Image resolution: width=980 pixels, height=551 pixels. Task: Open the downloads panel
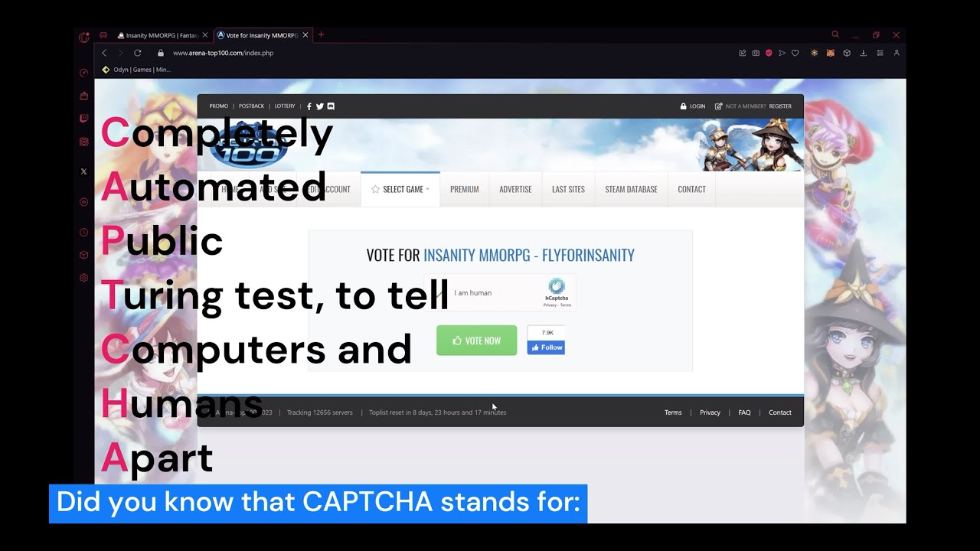(x=864, y=53)
